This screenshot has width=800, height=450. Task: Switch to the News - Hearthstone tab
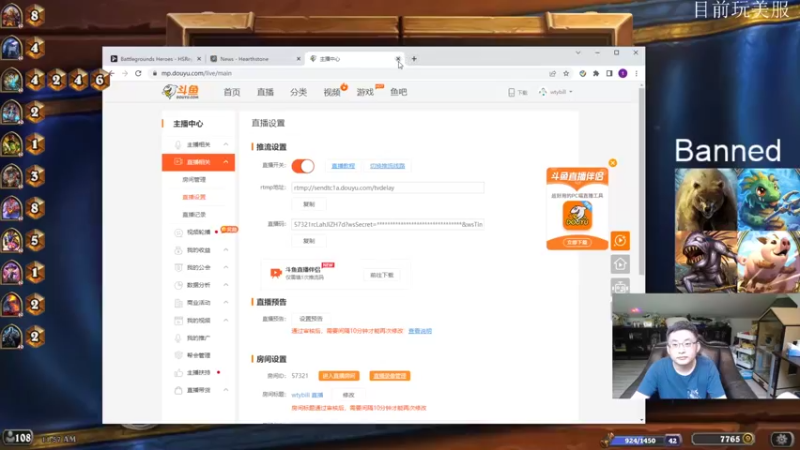[x=255, y=59]
